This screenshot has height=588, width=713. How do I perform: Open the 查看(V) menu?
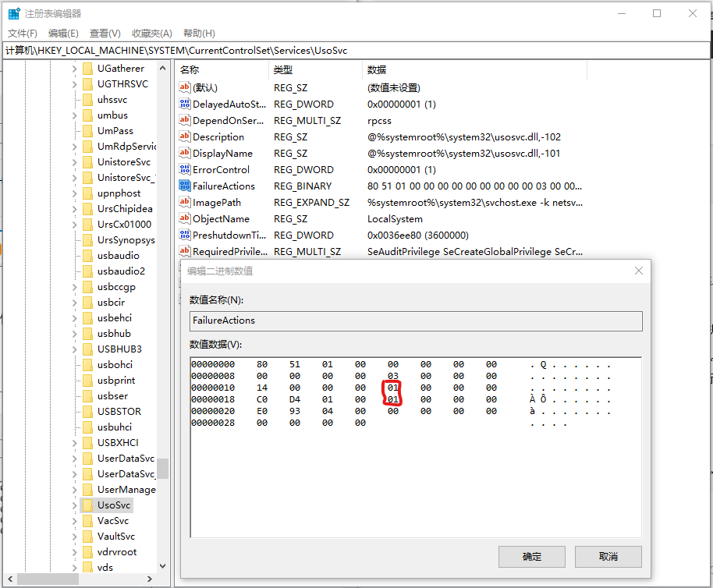click(x=105, y=34)
